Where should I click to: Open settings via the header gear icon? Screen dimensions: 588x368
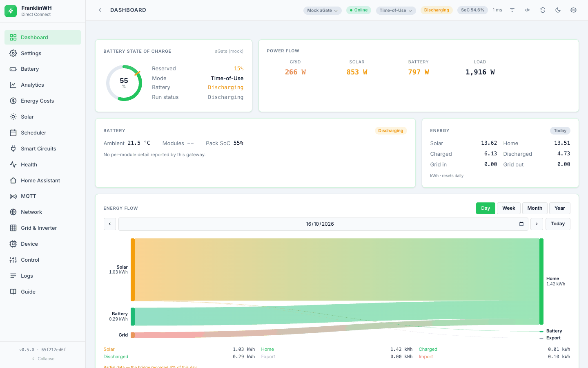tap(573, 10)
